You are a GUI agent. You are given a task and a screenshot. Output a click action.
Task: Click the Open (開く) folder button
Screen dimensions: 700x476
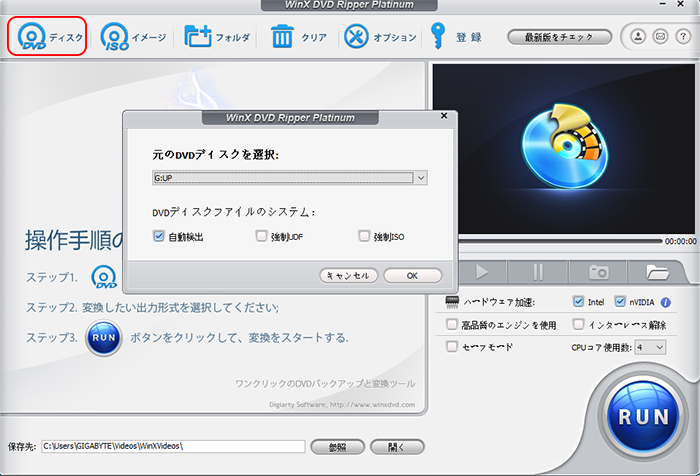(397, 447)
